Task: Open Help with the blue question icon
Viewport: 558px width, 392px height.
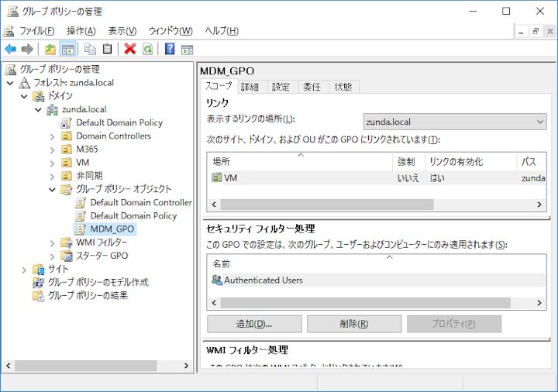Action: pyautogui.click(x=170, y=49)
